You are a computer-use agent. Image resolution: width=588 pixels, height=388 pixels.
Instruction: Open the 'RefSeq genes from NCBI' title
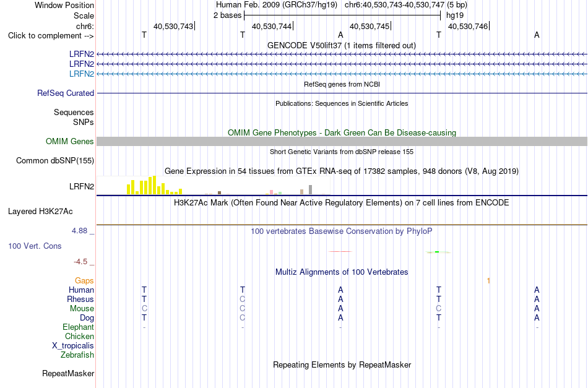point(342,84)
